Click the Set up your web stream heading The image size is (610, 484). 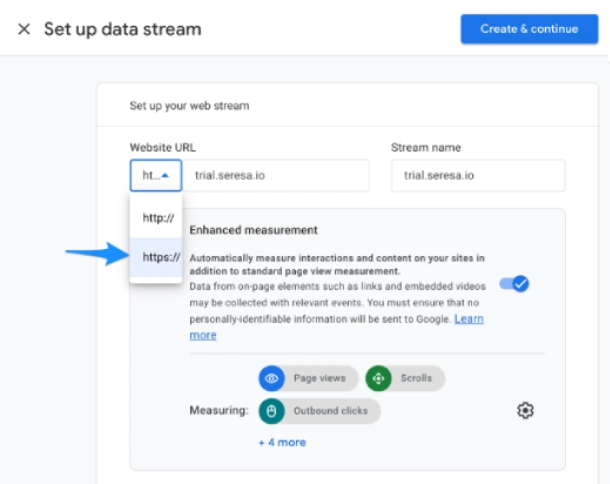(x=189, y=106)
